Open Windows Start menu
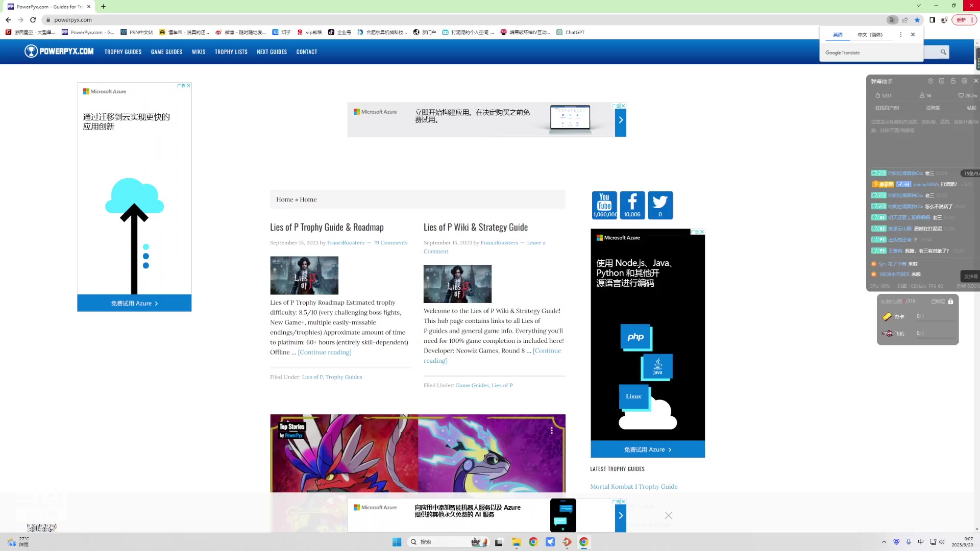Image resolution: width=980 pixels, height=551 pixels. (397, 542)
